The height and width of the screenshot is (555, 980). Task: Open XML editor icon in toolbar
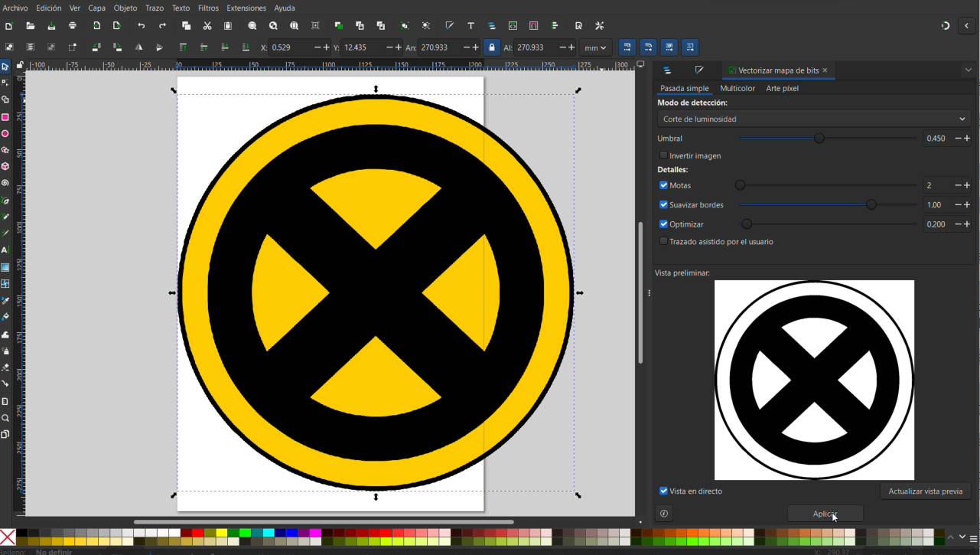click(513, 26)
